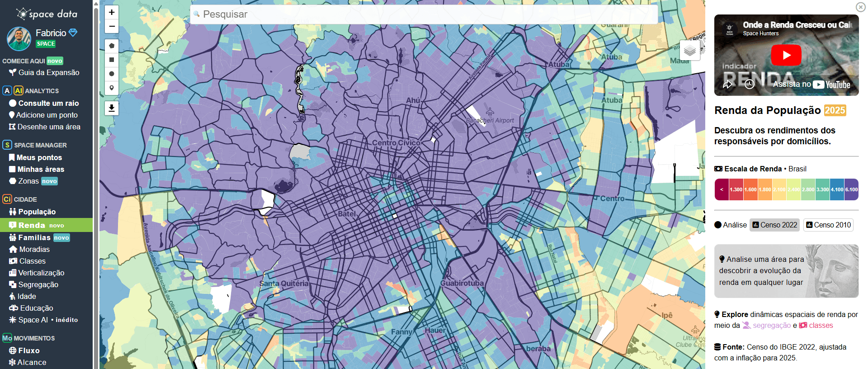Click the 2025 year badge
The width and height of the screenshot is (868, 369).
[x=835, y=110]
